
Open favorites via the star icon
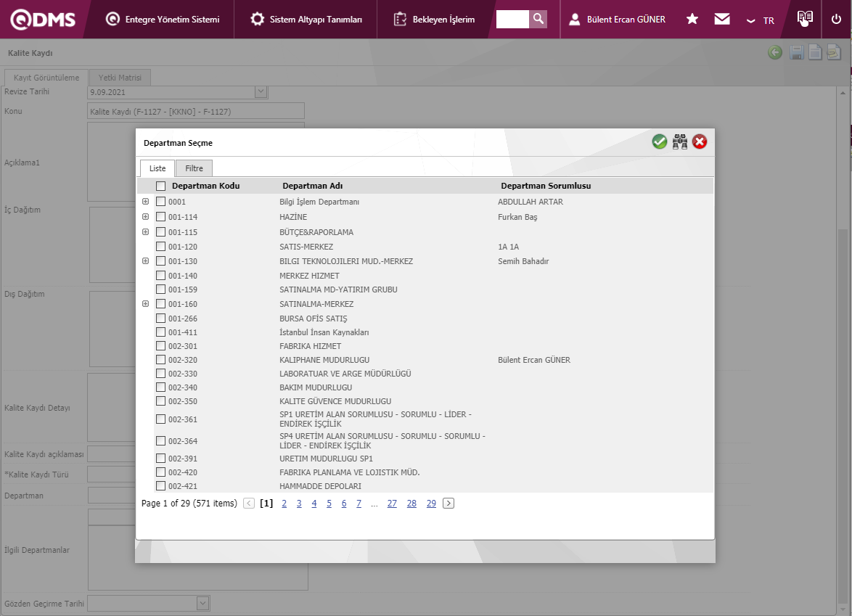pyautogui.click(x=692, y=20)
